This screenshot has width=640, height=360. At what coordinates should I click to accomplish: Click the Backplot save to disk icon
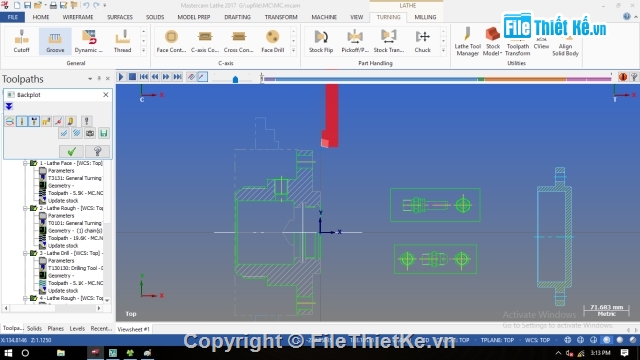click(104, 133)
